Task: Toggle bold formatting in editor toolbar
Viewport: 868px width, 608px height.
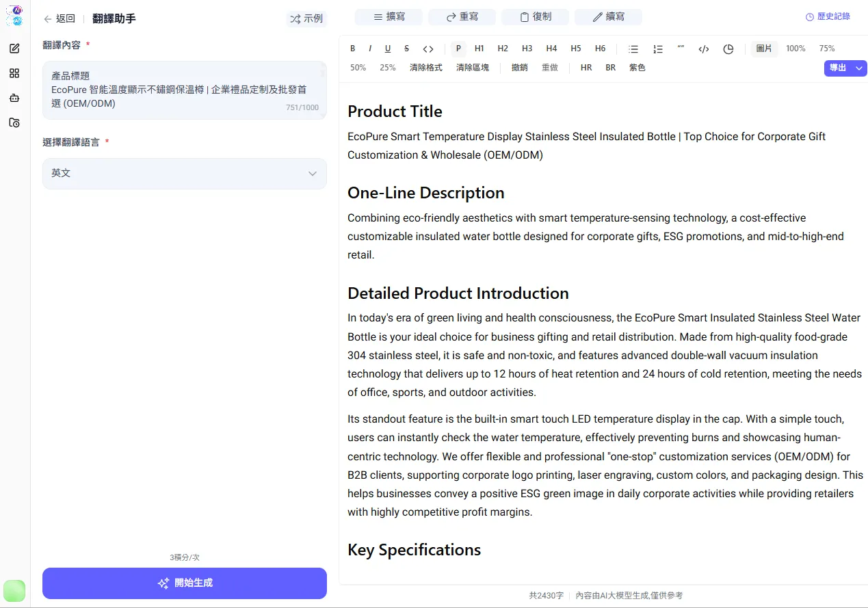Action: [353, 49]
